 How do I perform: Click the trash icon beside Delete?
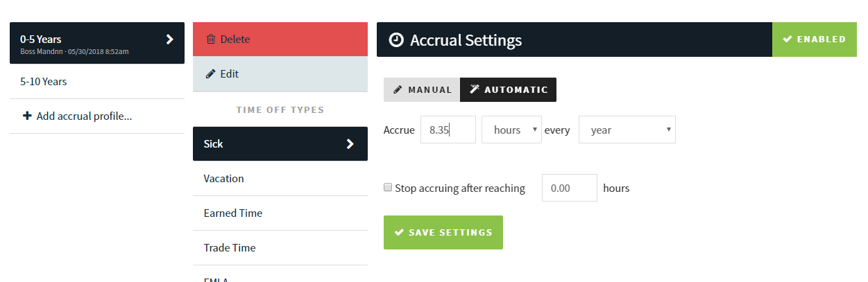211,39
